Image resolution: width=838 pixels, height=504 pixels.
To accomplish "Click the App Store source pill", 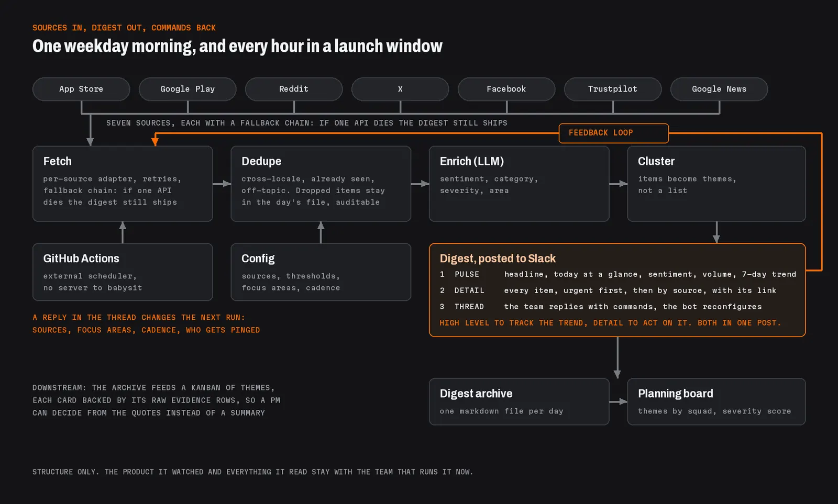I will [81, 89].
